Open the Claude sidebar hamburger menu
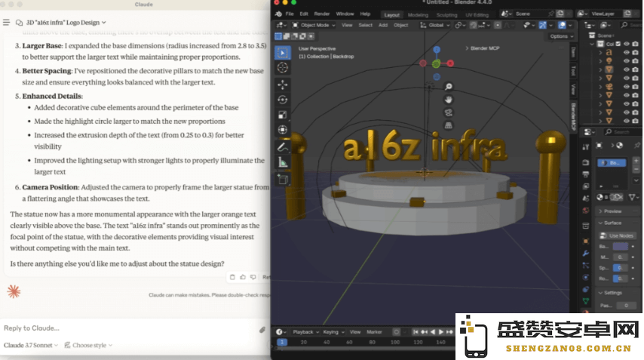Screen dimensions: 644x360 point(6,22)
